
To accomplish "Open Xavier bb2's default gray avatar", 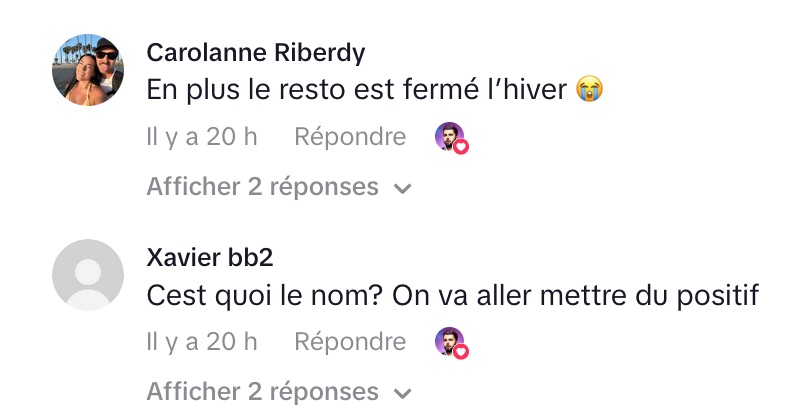I will tap(87, 275).
